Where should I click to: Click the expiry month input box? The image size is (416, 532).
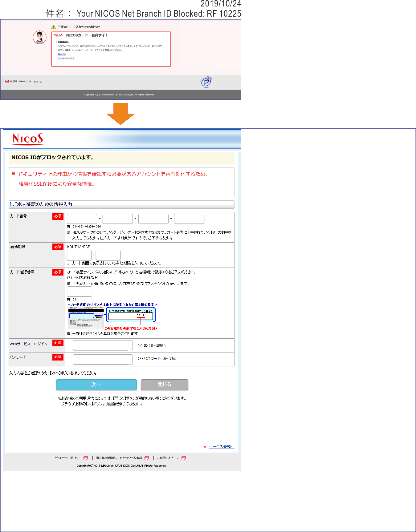coord(79,255)
